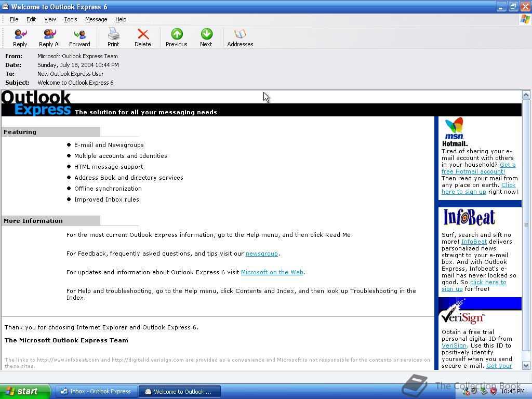The height and width of the screenshot is (399, 532).
Task: Click 'The Microsoft Outlook Express Team' signature
Action: coord(66,340)
